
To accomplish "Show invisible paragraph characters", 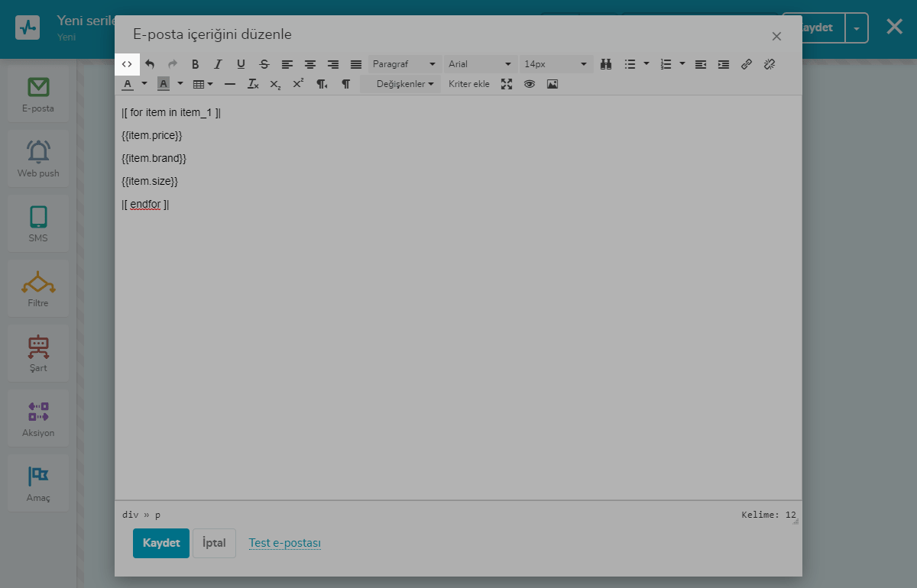I will pyautogui.click(x=345, y=84).
